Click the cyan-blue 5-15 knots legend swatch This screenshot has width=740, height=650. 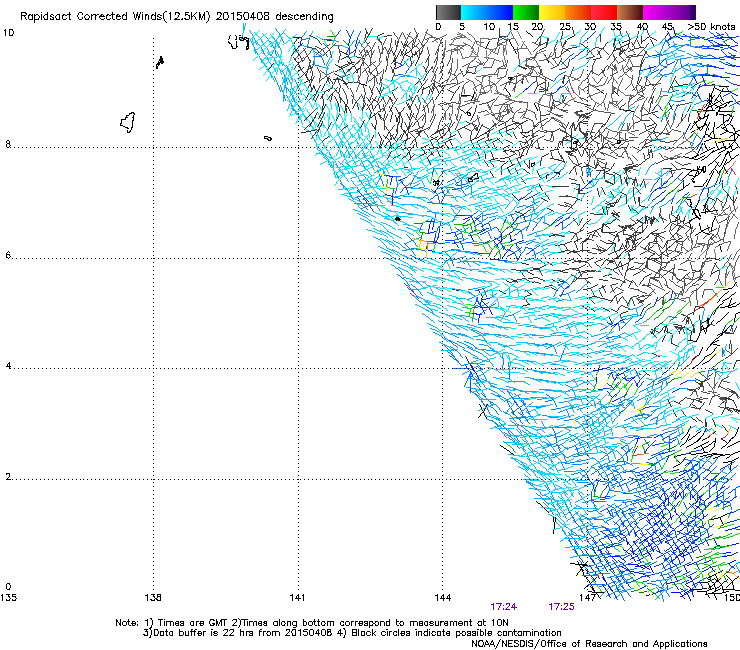(x=487, y=12)
